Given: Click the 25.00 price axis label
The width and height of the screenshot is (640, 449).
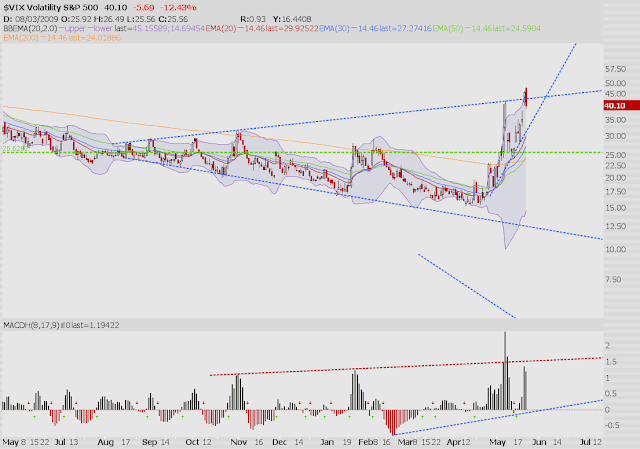Looking at the screenshot, I should click(x=616, y=155).
